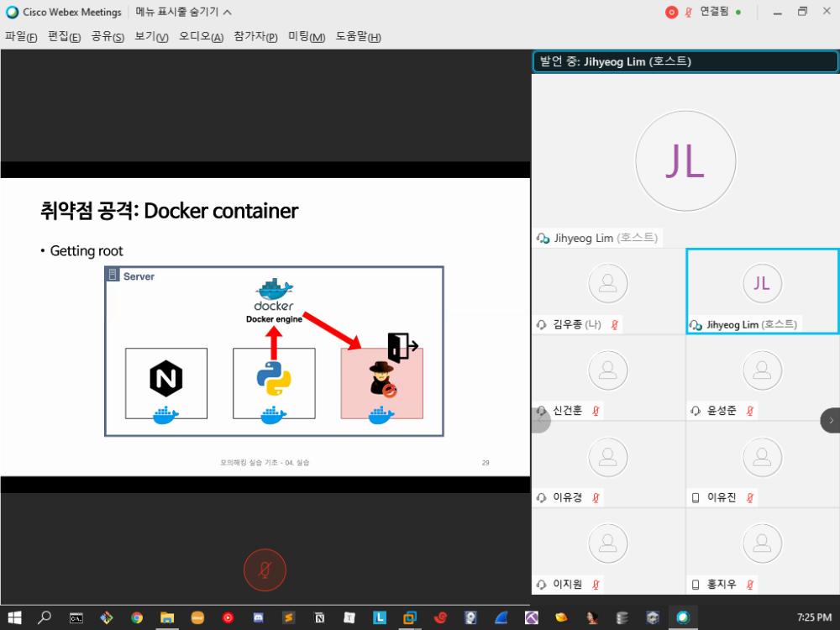The width and height of the screenshot is (840, 630).
Task: Click the headset icon beside 이지원
Action: pyautogui.click(x=542, y=585)
